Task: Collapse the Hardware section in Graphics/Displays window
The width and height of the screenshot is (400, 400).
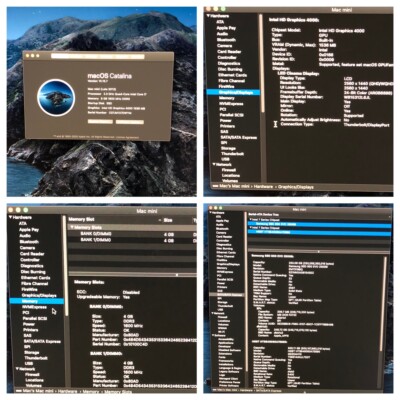Action: [208, 16]
